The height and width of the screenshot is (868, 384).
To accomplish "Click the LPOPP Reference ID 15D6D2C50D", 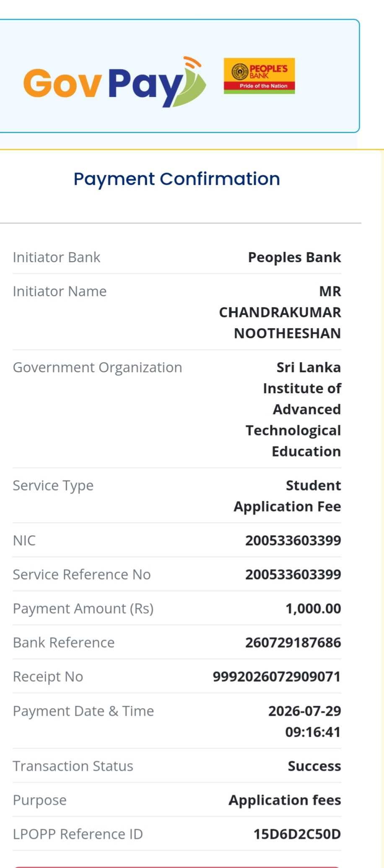I will pyautogui.click(x=297, y=834).
